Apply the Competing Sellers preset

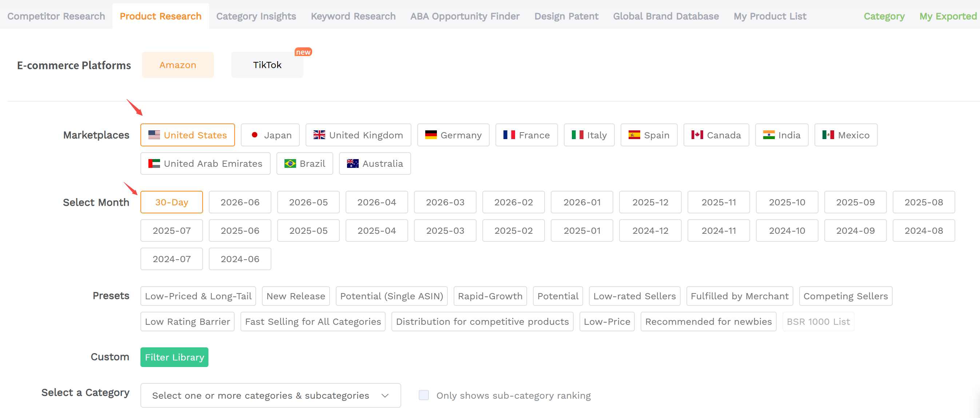pos(845,296)
